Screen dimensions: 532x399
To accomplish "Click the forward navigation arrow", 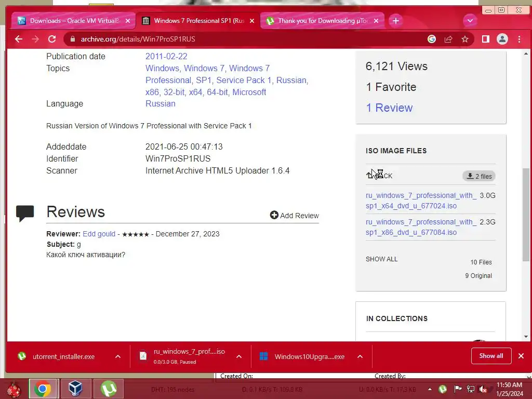I will click(35, 39).
